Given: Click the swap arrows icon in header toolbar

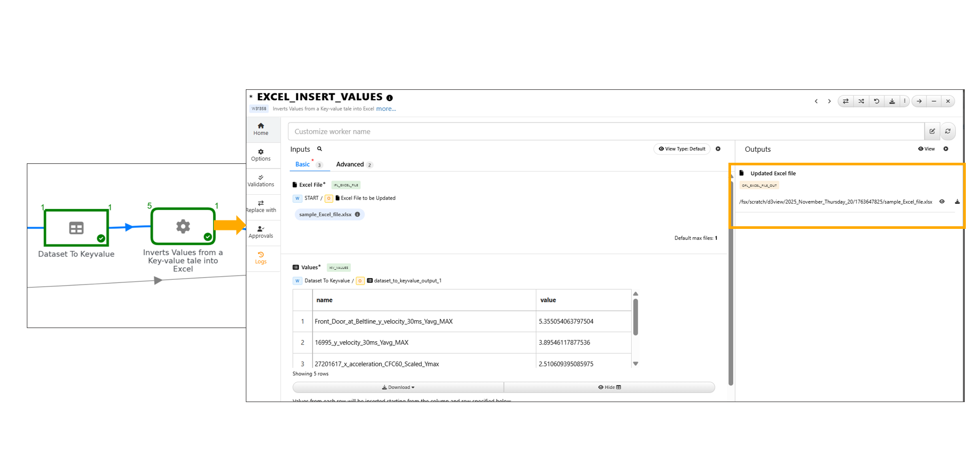Looking at the screenshot, I should 846,101.
